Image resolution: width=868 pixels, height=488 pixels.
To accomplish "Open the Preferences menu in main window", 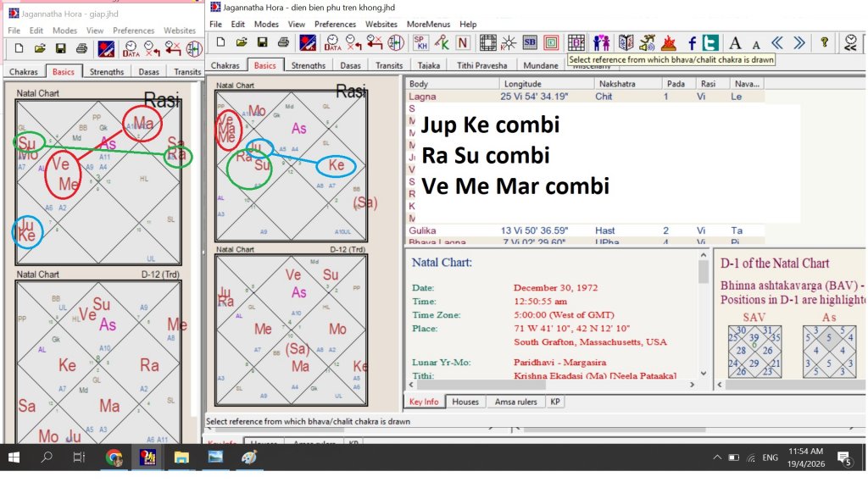I will pos(335,25).
